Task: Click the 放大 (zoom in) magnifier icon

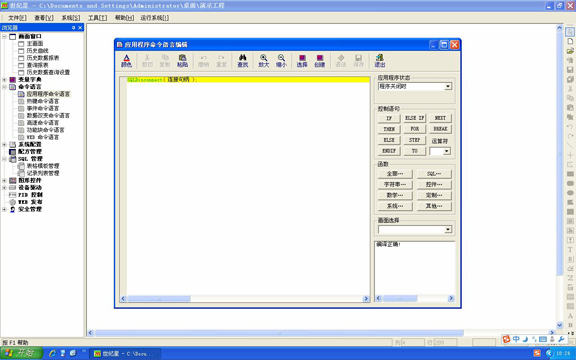Action: click(263, 61)
